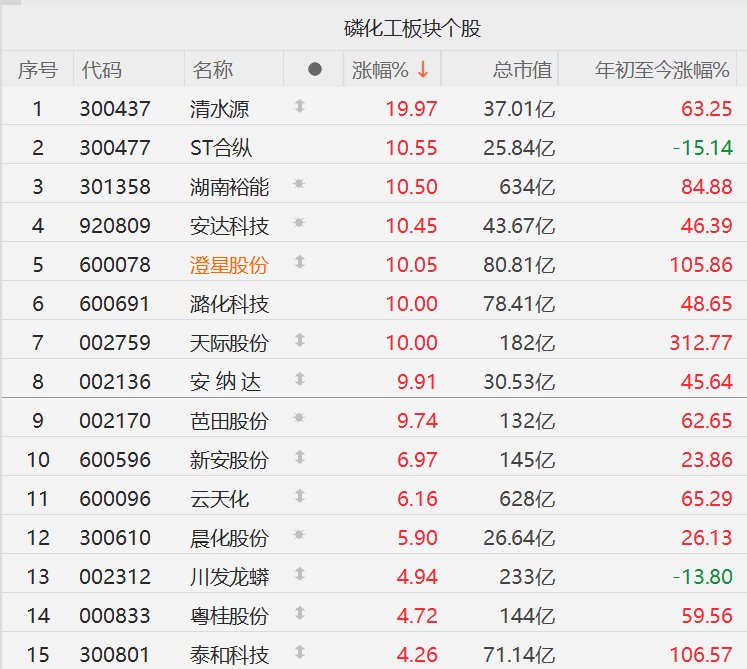Click the 名称 column header
The height and width of the screenshot is (669, 747).
pyautogui.click(x=213, y=70)
